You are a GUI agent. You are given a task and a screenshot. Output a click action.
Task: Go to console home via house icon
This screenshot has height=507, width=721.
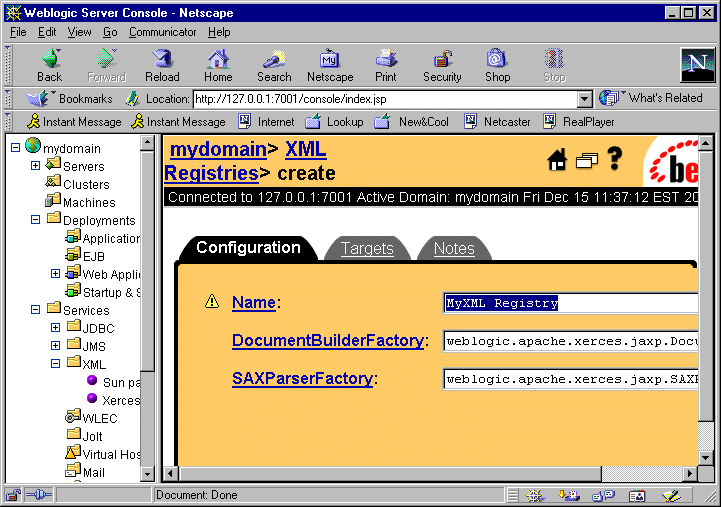(x=557, y=160)
